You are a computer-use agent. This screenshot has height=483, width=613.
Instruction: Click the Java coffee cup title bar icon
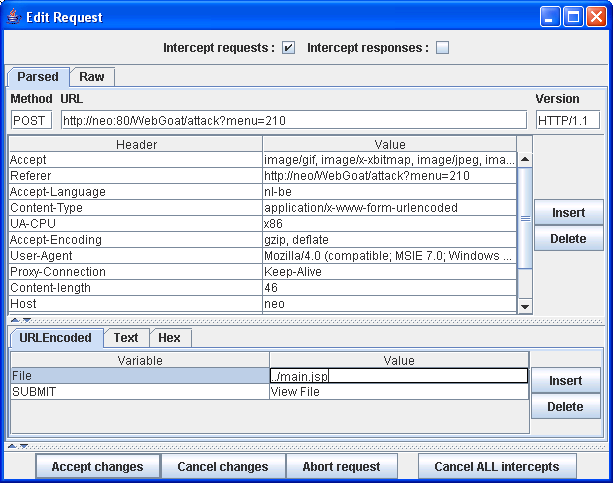coord(14,17)
